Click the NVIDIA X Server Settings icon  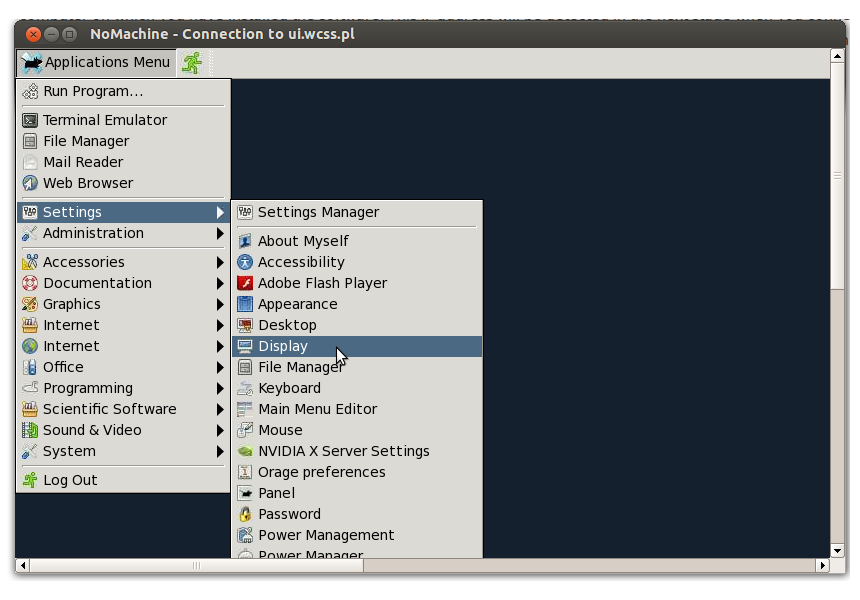[245, 451]
